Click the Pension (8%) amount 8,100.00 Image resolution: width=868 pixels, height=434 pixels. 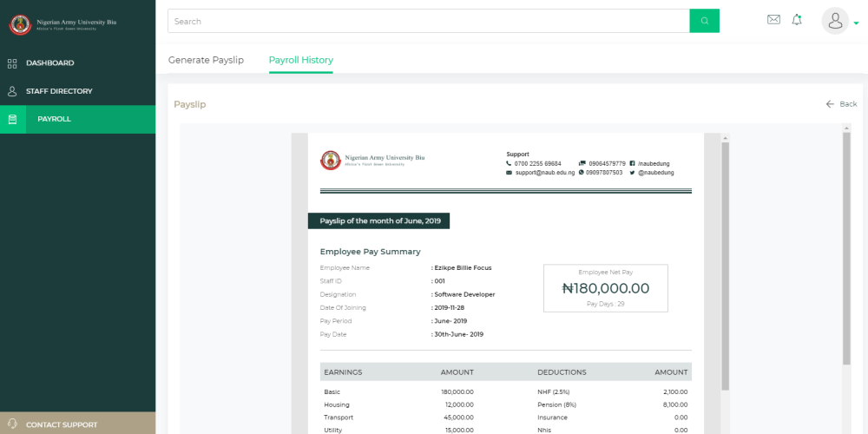point(675,404)
